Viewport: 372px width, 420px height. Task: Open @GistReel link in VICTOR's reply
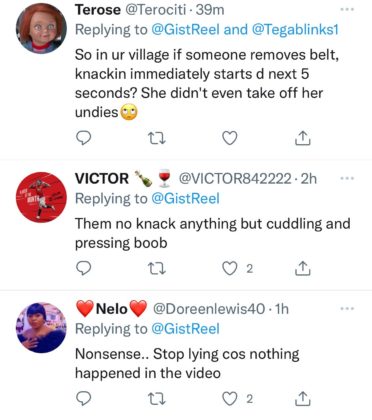pyautogui.click(x=185, y=199)
